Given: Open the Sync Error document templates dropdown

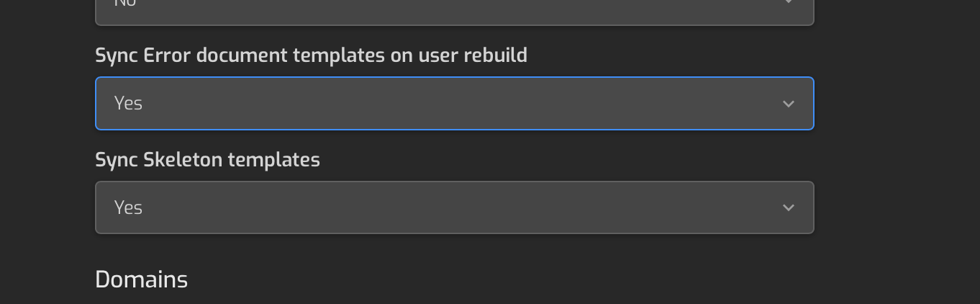Looking at the screenshot, I should point(454,104).
